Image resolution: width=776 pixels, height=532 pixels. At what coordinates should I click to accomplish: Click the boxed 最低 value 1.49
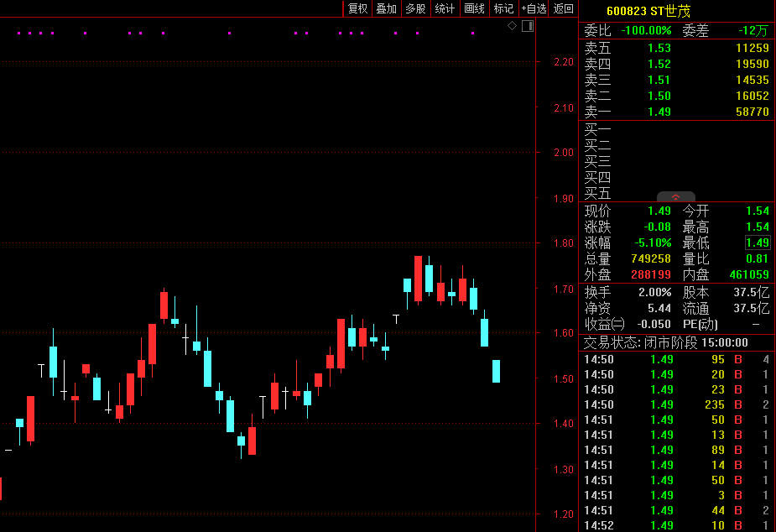(x=757, y=243)
